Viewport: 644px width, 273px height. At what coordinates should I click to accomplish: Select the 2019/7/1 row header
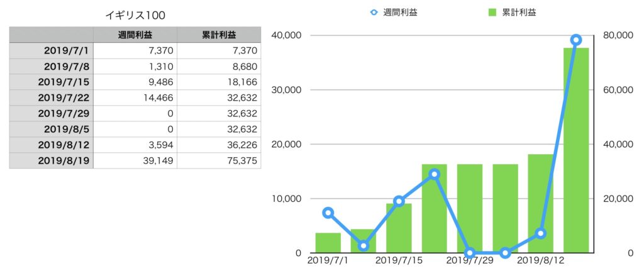tap(52, 50)
